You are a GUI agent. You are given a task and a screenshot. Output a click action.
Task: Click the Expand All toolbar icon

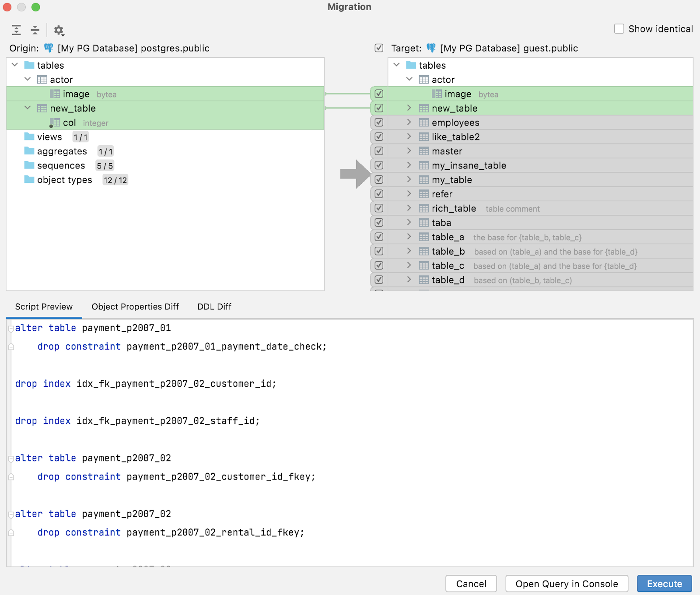[17, 30]
